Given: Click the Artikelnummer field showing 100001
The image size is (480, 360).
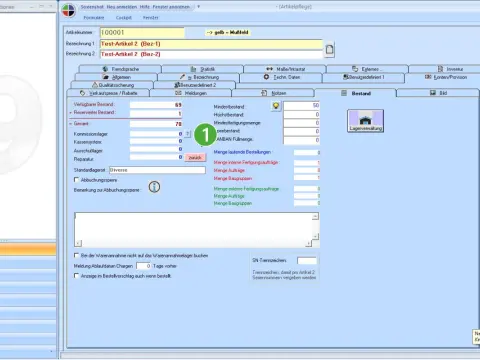Looking at the screenshot, I should click(142, 33).
